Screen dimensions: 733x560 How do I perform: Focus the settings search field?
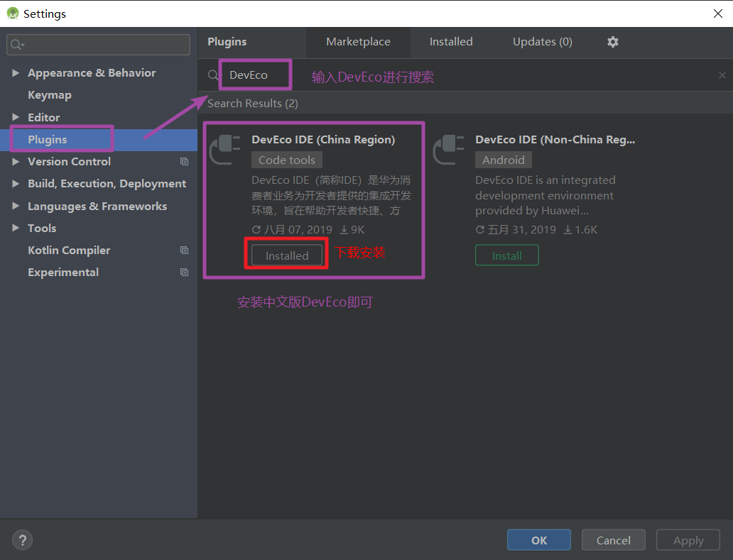[x=98, y=45]
